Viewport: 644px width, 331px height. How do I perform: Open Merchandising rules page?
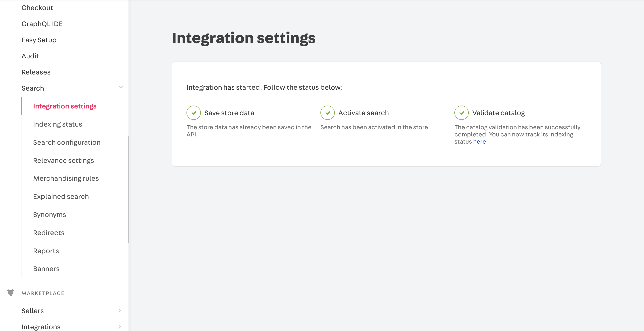(66, 178)
